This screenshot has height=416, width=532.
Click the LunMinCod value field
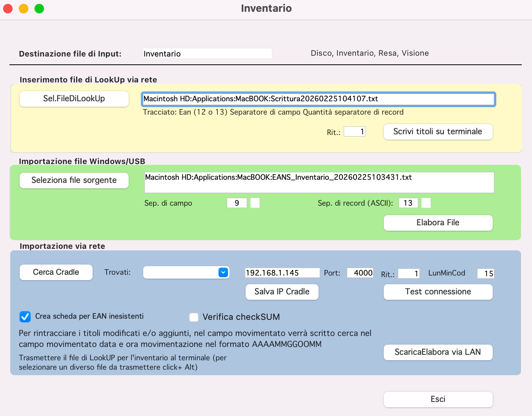tap(485, 274)
